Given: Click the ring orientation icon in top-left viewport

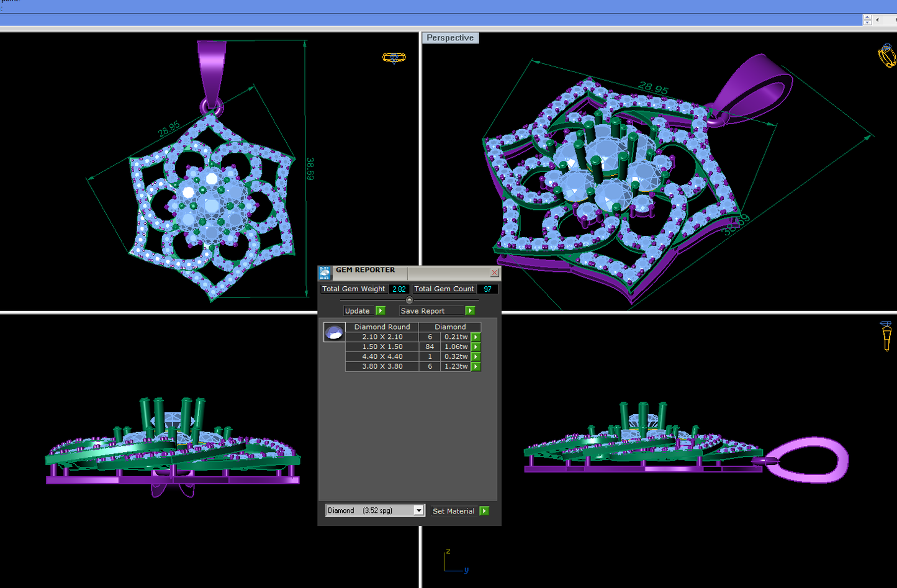Looking at the screenshot, I should 394,58.
